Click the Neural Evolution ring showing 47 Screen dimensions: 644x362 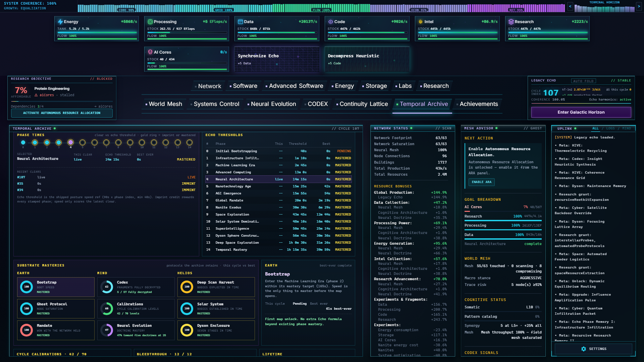(x=107, y=330)
